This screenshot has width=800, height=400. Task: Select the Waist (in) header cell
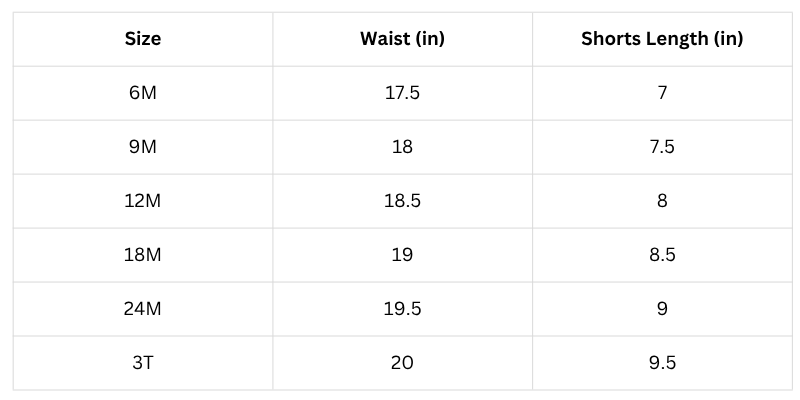[402, 39]
